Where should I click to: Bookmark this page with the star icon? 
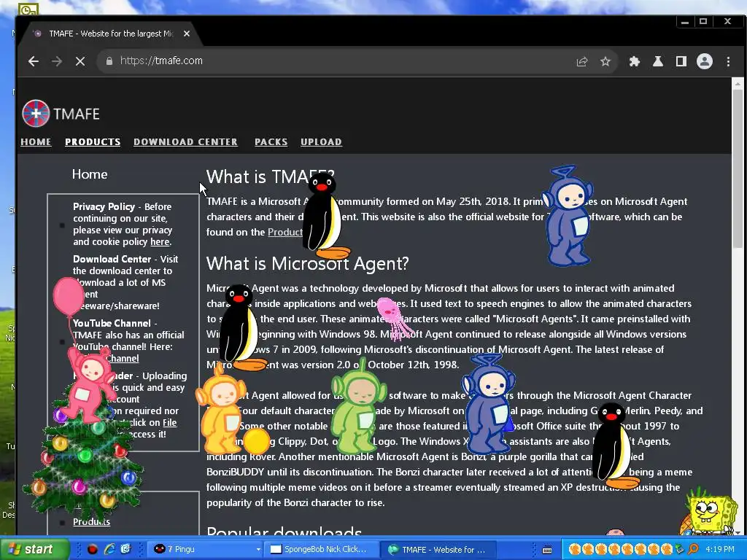605,61
